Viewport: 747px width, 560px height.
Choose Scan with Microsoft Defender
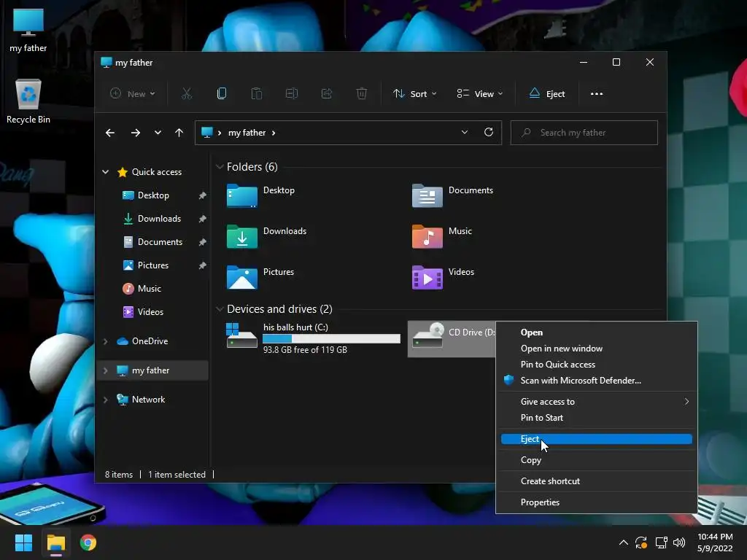point(597,381)
